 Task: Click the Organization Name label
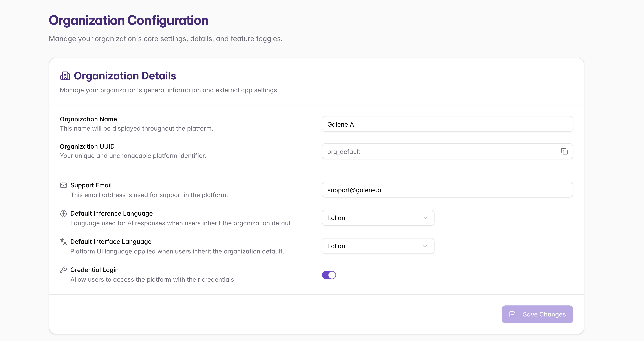click(88, 119)
